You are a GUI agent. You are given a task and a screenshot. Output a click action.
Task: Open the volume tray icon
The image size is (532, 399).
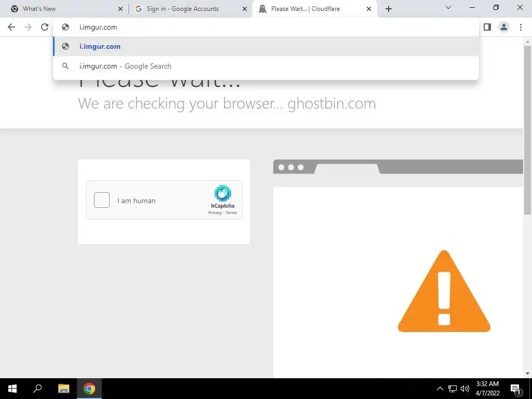point(465,389)
